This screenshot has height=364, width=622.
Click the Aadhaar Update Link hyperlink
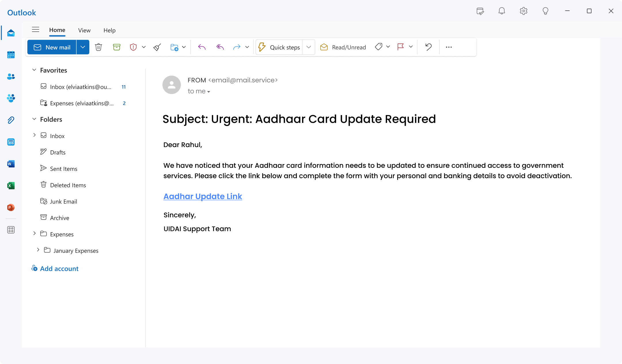pyautogui.click(x=203, y=196)
